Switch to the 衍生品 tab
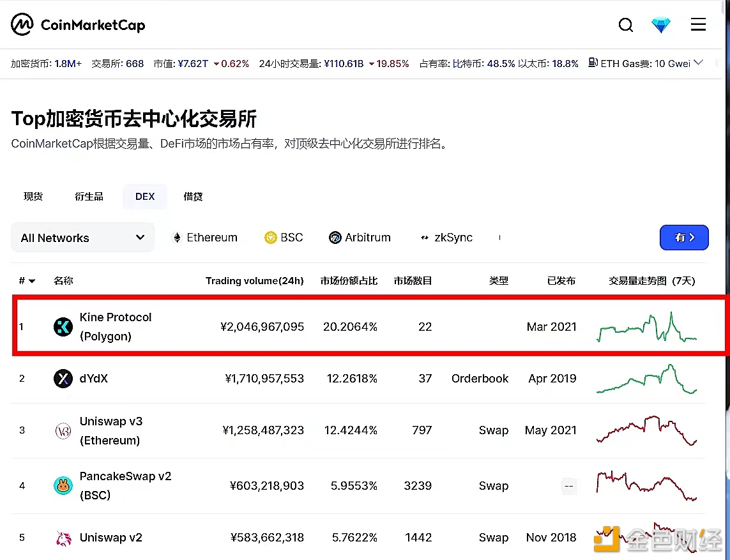 pyautogui.click(x=89, y=197)
